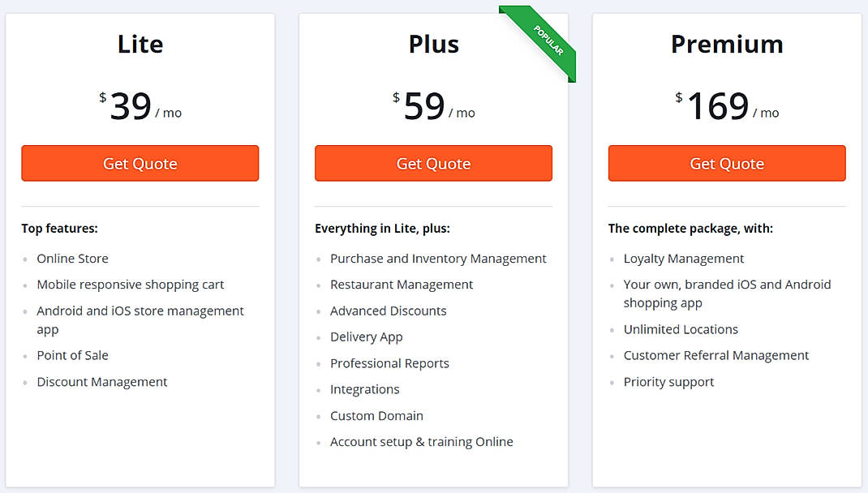
Task: Select the $169 per month price
Action: [726, 105]
